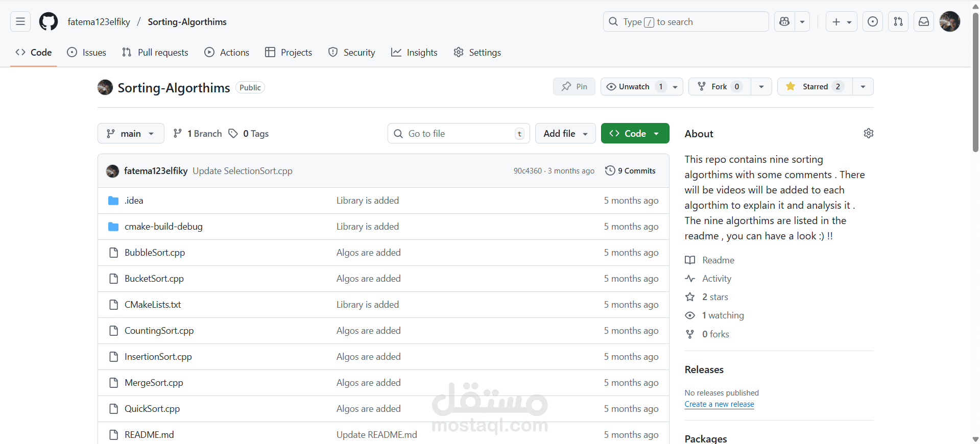Click the CMakeLists.txt file icon

(113, 305)
